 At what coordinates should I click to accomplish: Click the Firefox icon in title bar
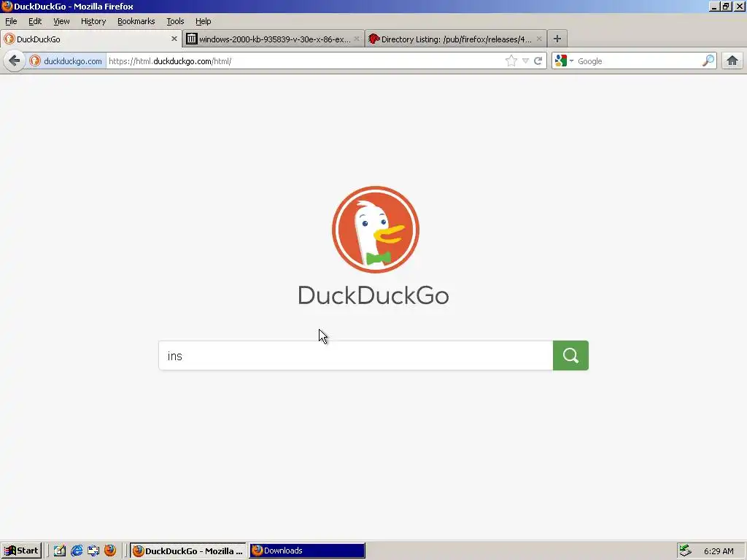(7, 6)
